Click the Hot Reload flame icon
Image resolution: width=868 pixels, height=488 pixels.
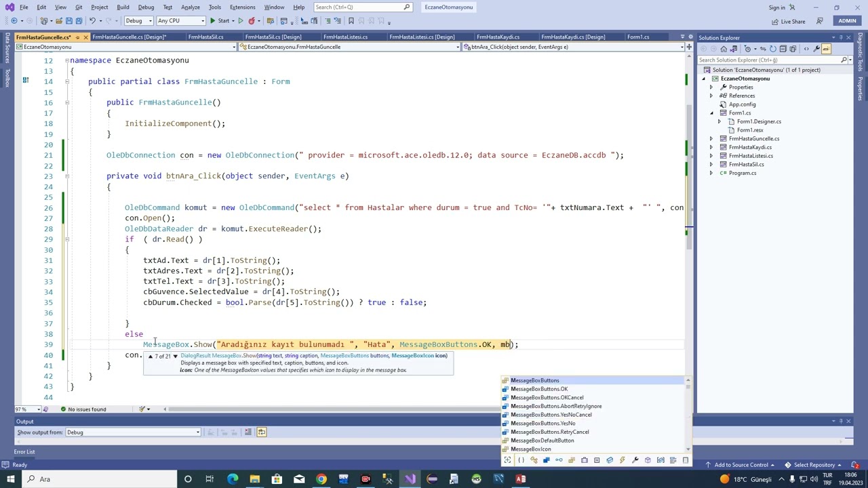pyautogui.click(x=252, y=21)
